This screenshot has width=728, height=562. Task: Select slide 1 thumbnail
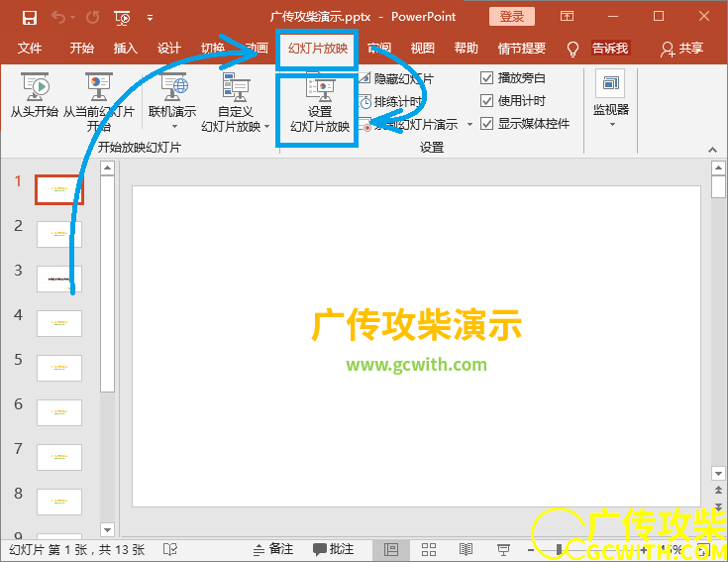(59, 189)
